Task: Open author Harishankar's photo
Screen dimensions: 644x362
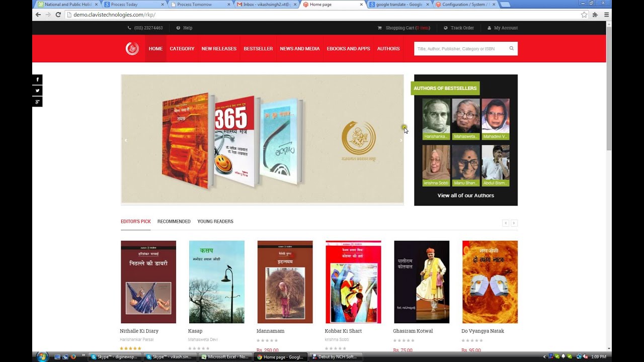Action: pos(436,116)
